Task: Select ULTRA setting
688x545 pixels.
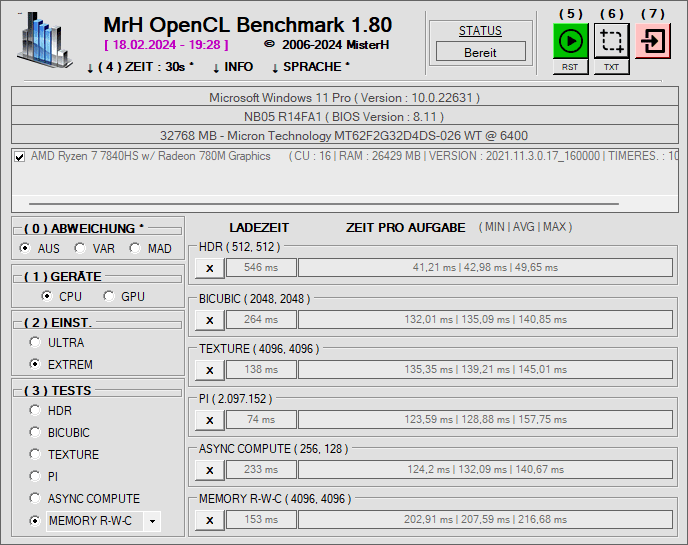Action: coord(35,342)
